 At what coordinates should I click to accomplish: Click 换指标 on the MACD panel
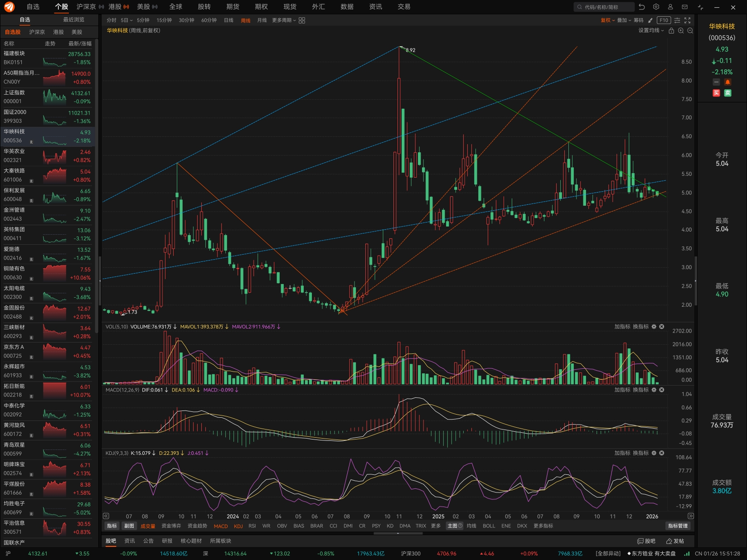tap(641, 390)
